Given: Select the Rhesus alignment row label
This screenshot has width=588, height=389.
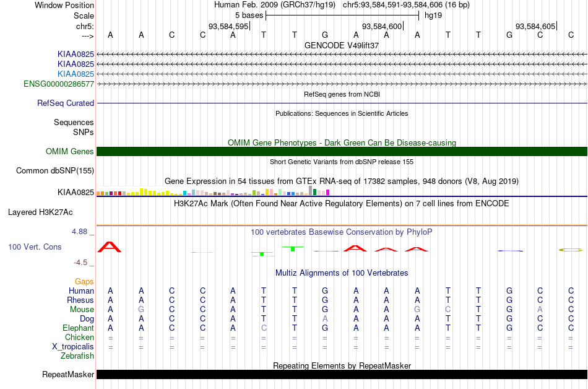Looking at the screenshot, I should 80,300.
